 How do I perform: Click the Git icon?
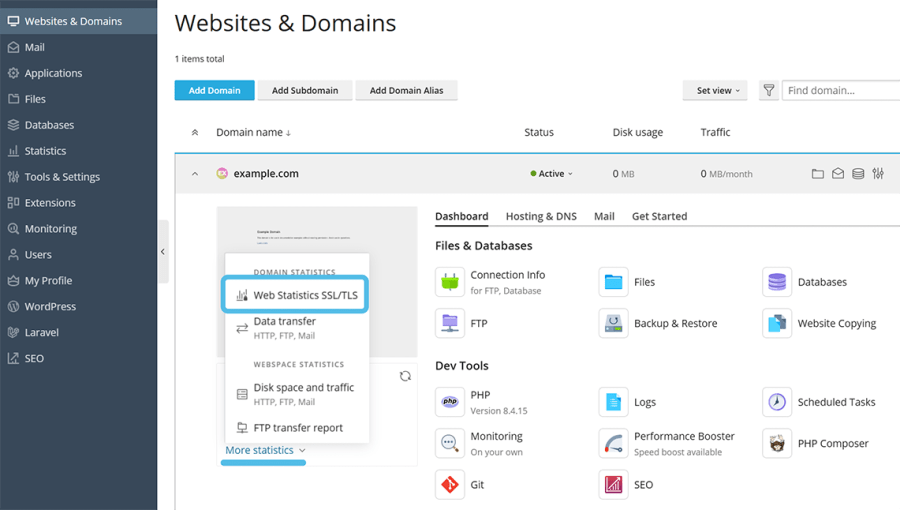click(x=450, y=484)
